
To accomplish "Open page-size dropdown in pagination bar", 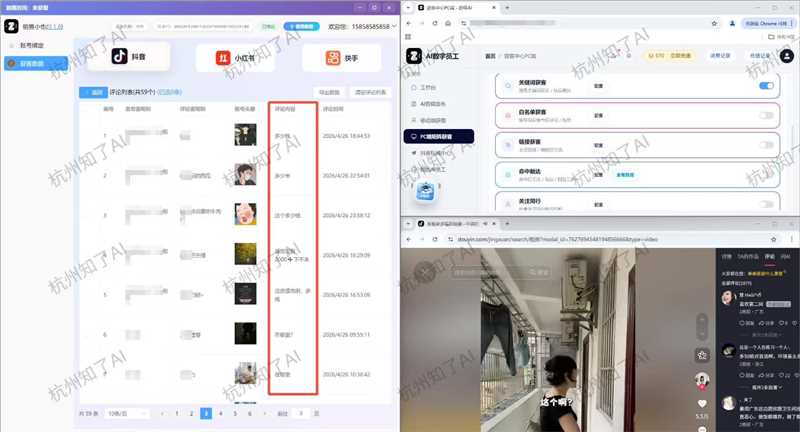I will [x=128, y=414].
